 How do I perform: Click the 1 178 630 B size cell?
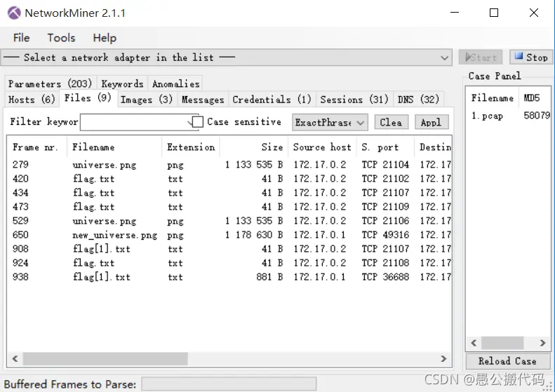(254, 235)
